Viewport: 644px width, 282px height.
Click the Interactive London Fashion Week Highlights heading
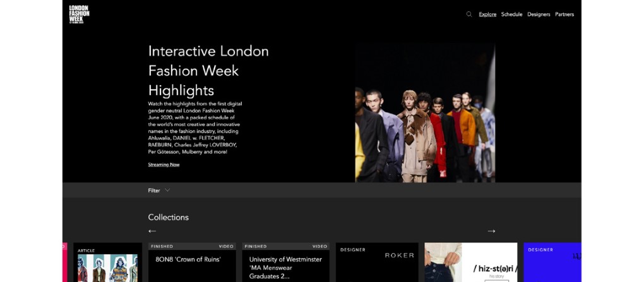[x=208, y=71]
